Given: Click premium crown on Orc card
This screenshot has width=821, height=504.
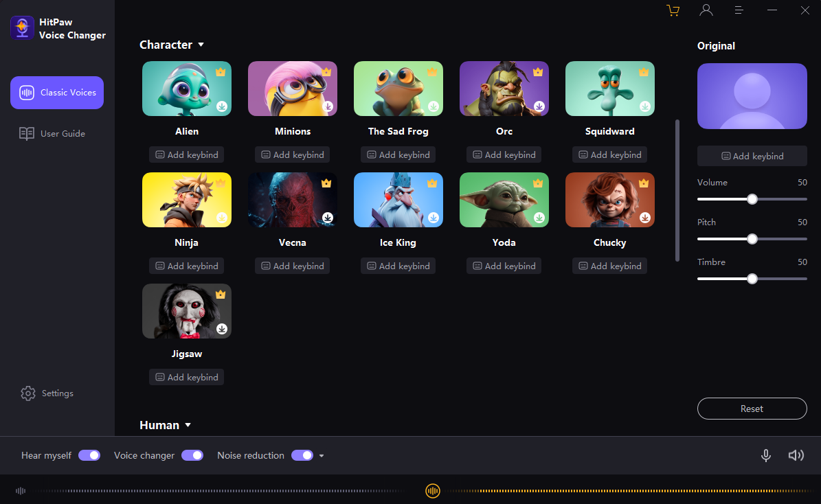Looking at the screenshot, I should click(538, 71).
